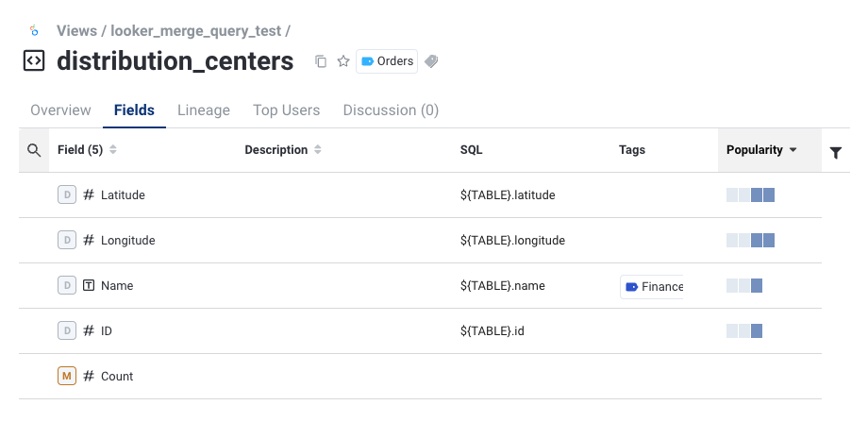Sort by the Description column arrows
Screen dimensions: 868x422
[x=318, y=150]
